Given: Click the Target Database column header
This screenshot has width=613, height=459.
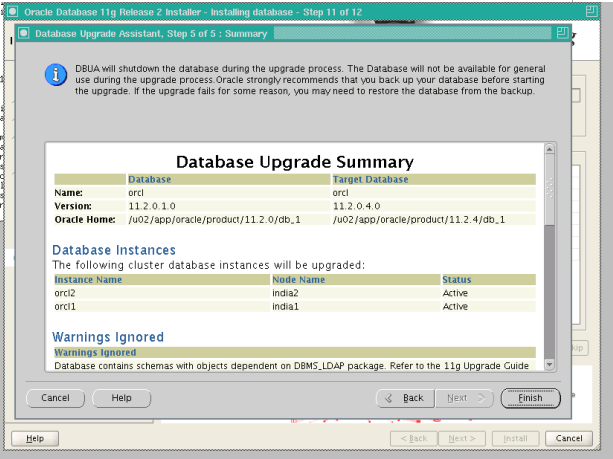Looking at the screenshot, I should pyautogui.click(x=434, y=179).
